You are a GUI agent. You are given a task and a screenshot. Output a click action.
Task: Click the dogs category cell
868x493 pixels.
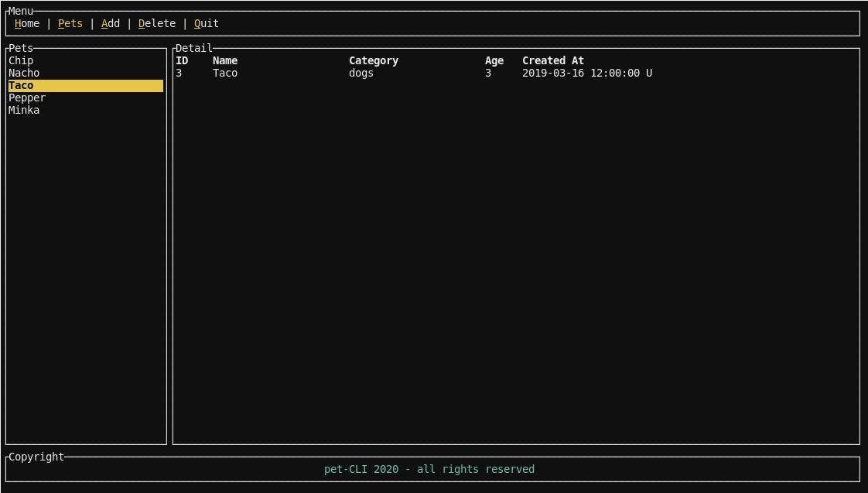pyautogui.click(x=361, y=73)
